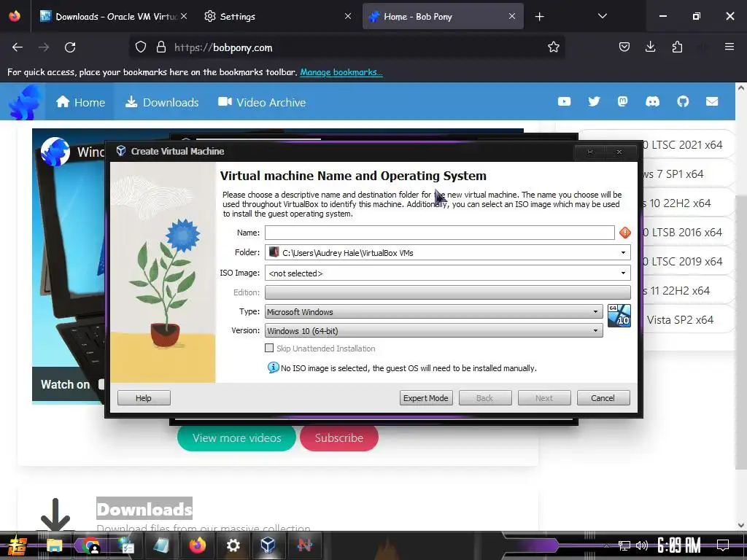747x560 pixels.
Task: Select the Home - Bob Pony tab
Action: click(x=443, y=17)
